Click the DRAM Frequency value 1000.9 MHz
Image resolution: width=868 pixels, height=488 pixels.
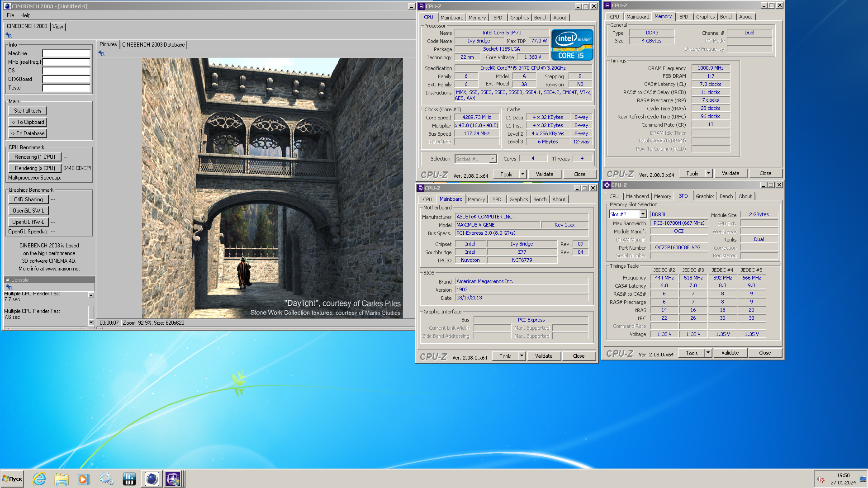click(x=710, y=68)
